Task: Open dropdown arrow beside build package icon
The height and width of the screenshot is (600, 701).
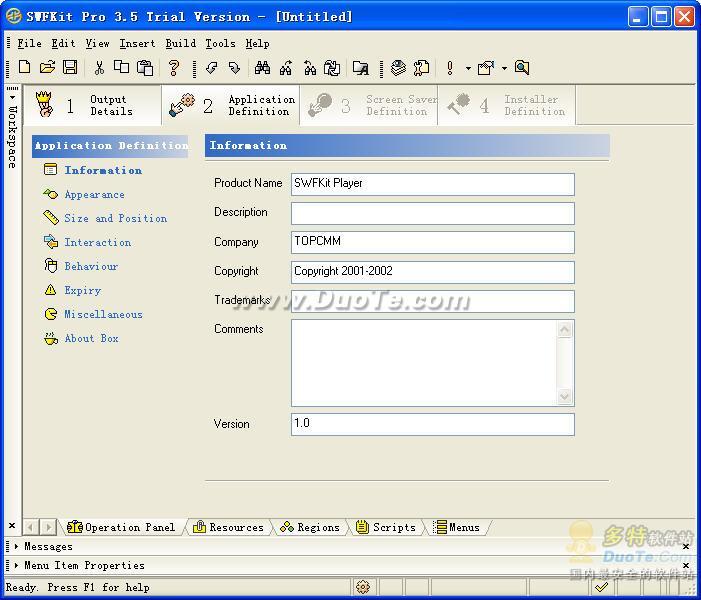Action: click(x=504, y=68)
